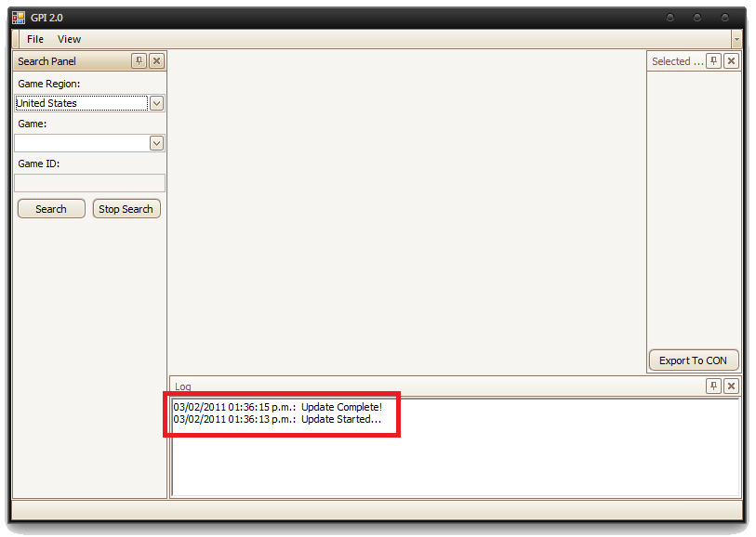Viewport: 756px width, 537px height.
Task: Click inside the Game combo box field
Action: (80, 143)
